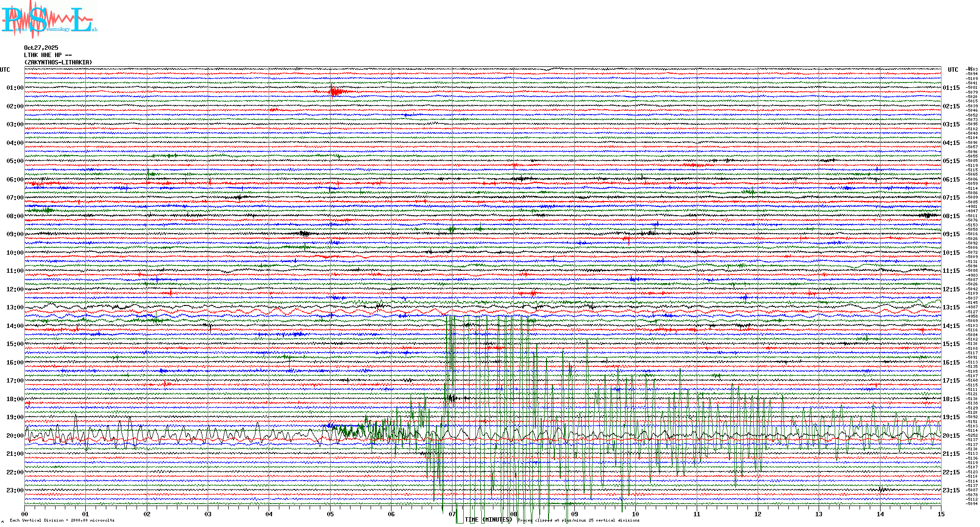Click the traces clipped footnote text

pos(578,520)
